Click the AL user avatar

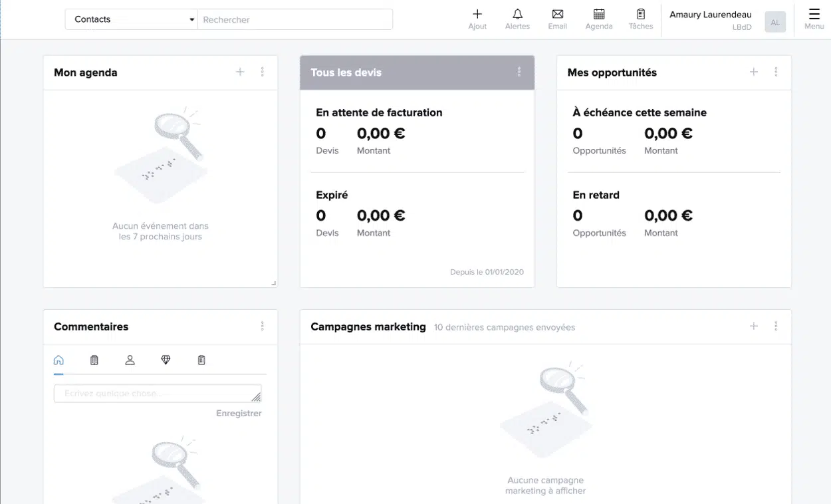click(x=775, y=22)
